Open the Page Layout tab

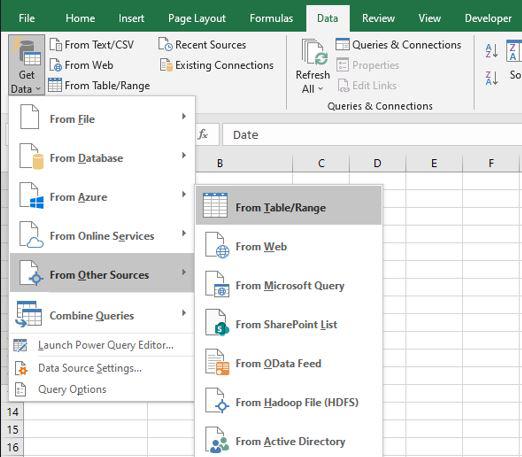click(x=197, y=18)
